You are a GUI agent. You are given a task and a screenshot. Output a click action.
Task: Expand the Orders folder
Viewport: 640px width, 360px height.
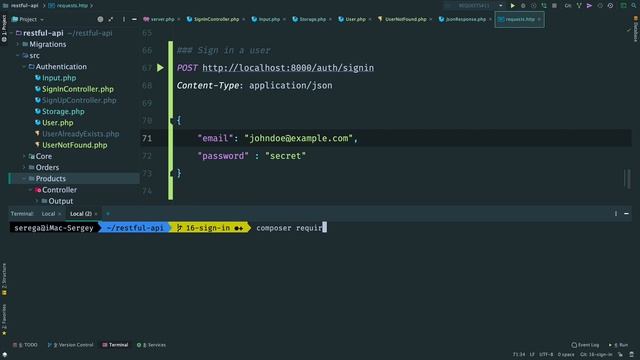point(24,167)
